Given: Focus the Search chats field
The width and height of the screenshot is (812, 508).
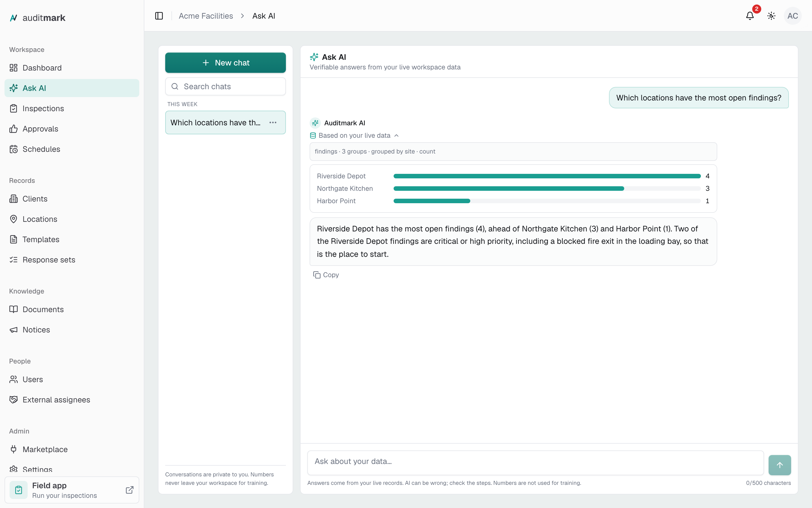Looking at the screenshot, I should tap(226, 86).
